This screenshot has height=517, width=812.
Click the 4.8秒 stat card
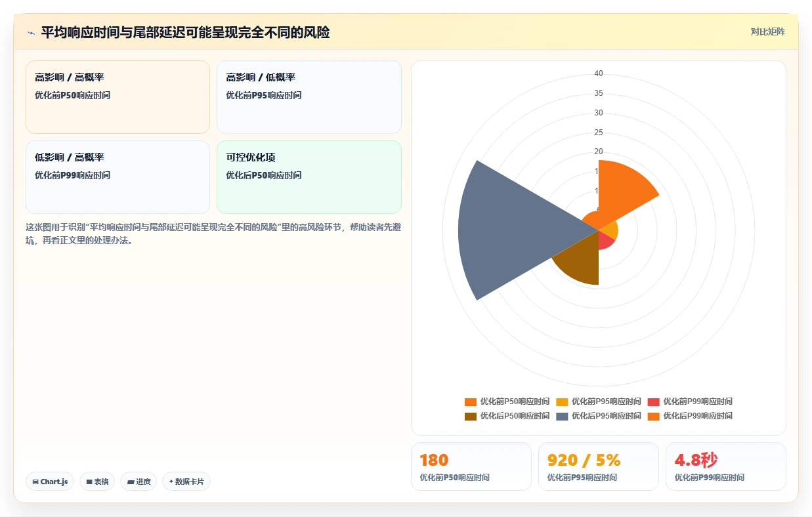tap(726, 466)
